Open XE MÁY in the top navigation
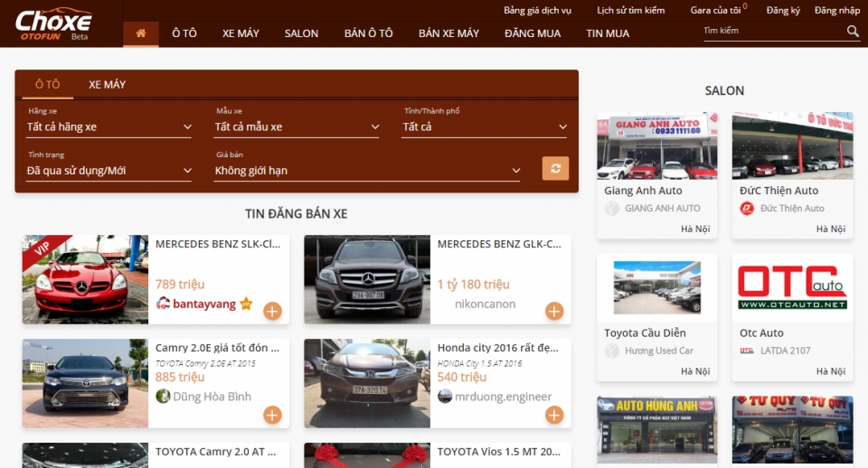868x468 pixels. point(241,33)
